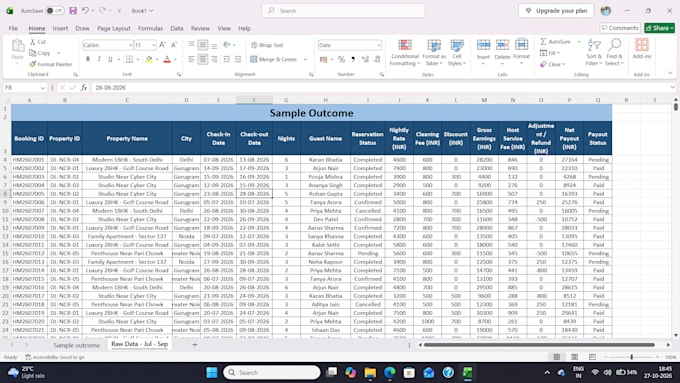Switch to Page Layout view icon

(574, 357)
